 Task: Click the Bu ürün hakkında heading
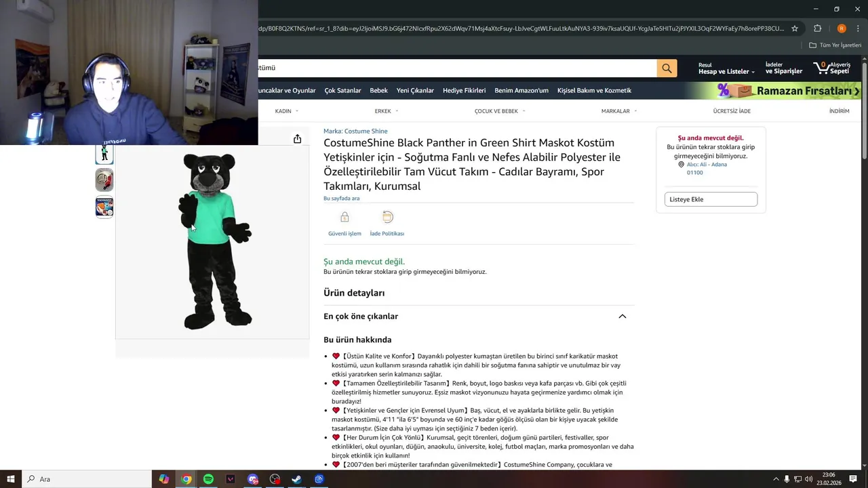[357, 340]
